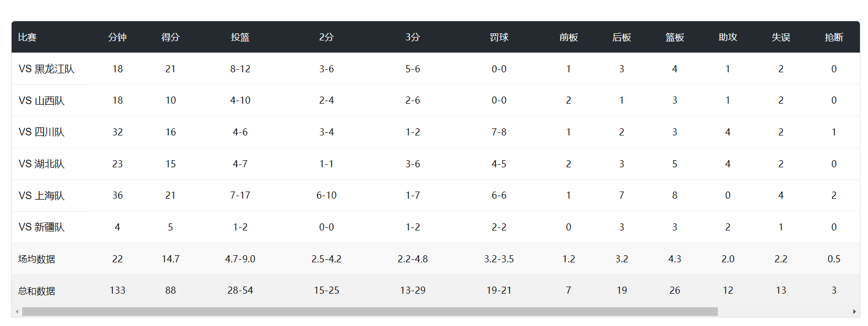Click the 比赛 column header
Image resolution: width=868 pixels, height=326 pixels.
tap(27, 37)
